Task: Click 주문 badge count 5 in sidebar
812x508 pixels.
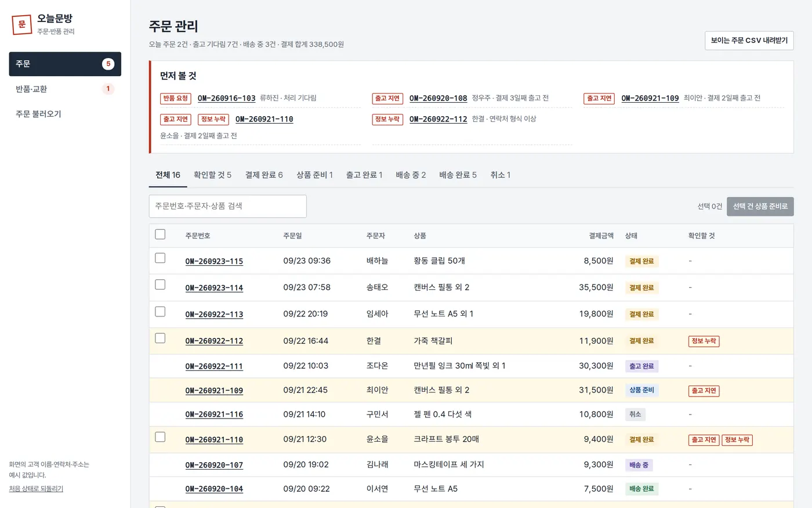Action: pyautogui.click(x=108, y=64)
